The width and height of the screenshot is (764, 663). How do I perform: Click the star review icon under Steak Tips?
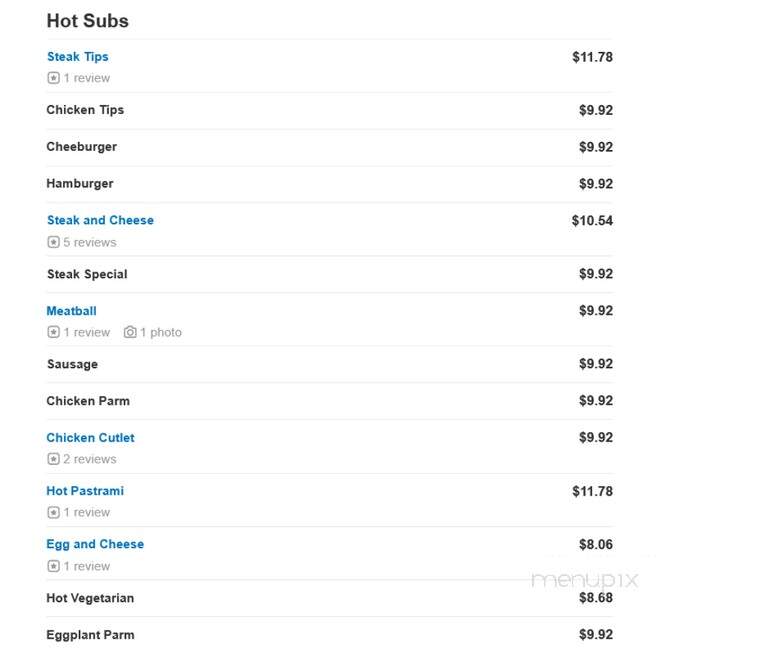(53, 78)
